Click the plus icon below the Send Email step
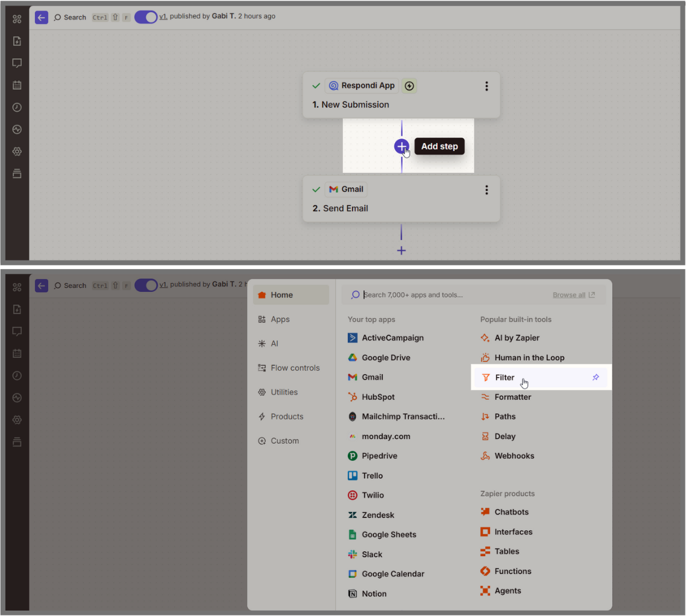The width and height of the screenshot is (686, 616). pos(401,250)
